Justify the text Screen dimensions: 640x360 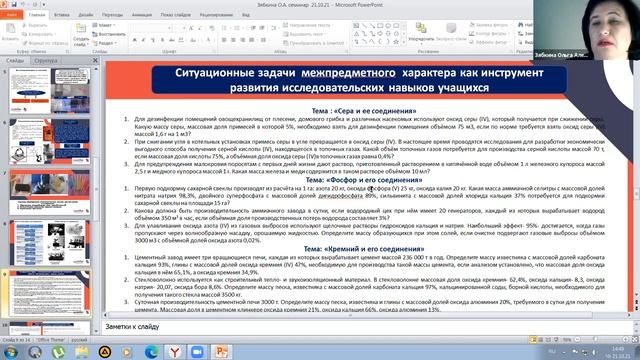click(x=252, y=40)
